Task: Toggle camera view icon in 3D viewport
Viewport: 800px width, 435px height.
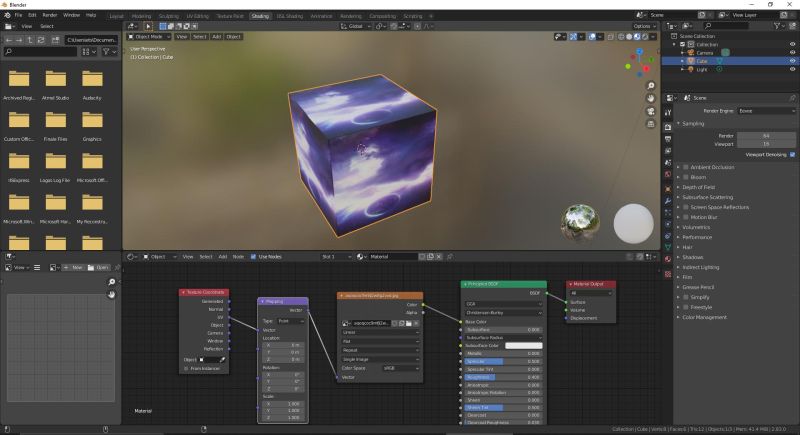Action: (651, 111)
